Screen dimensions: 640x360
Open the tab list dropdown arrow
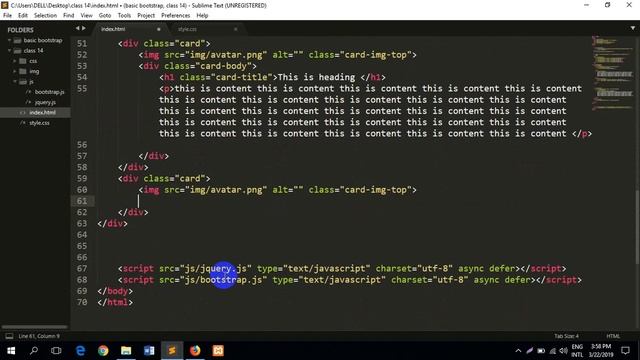click(633, 28)
